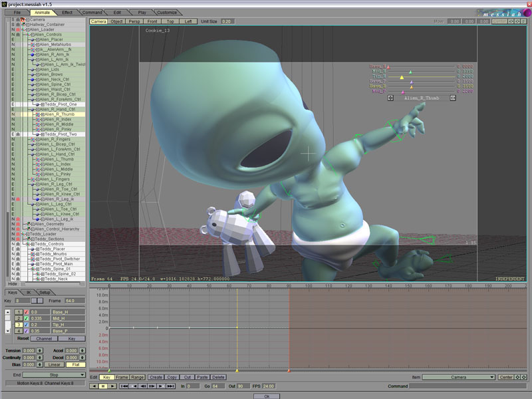Open the IK tab in keys panel

(29, 293)
